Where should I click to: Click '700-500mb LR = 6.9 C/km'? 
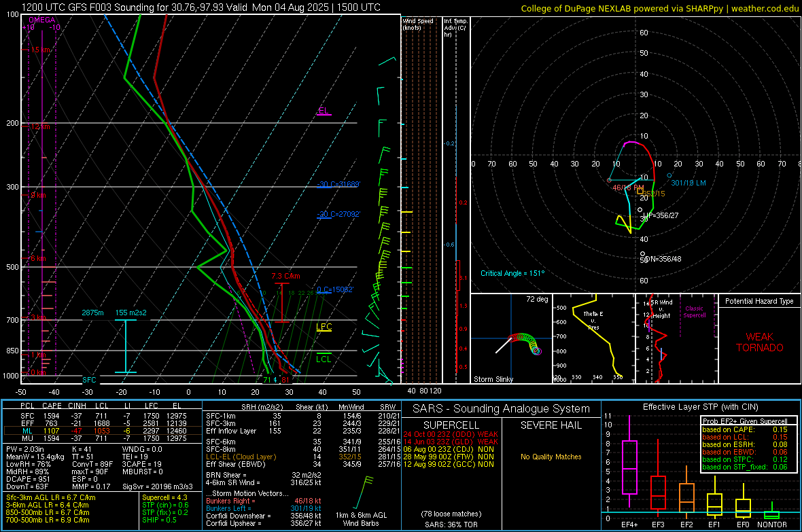point(48,520)
